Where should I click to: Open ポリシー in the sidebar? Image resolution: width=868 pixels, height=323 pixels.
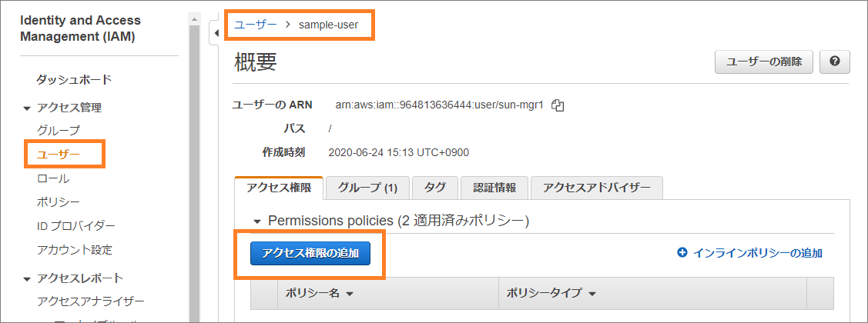click(x=58, y=201)
